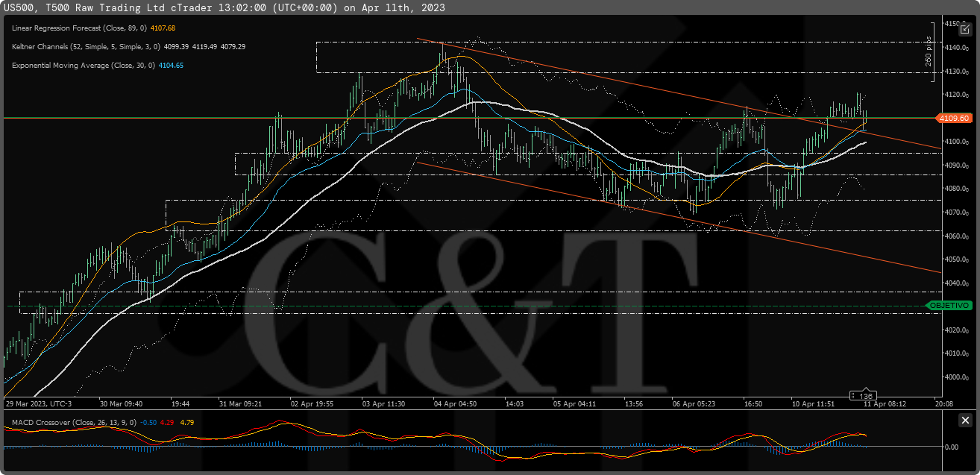Click the 11 Apr 08:12 time axis label
980x475 pixels.
(886, 404)
